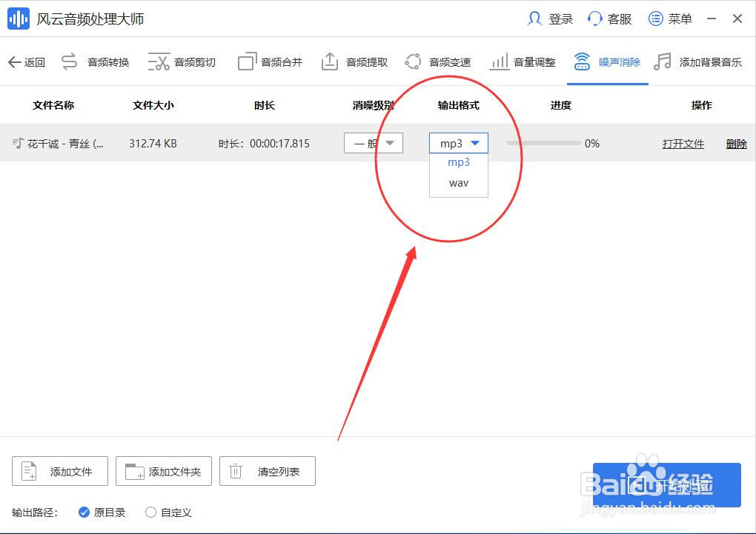Open the 消噪级别 level dropdown
Screen dimensions: 756x534
coord(373,143)
